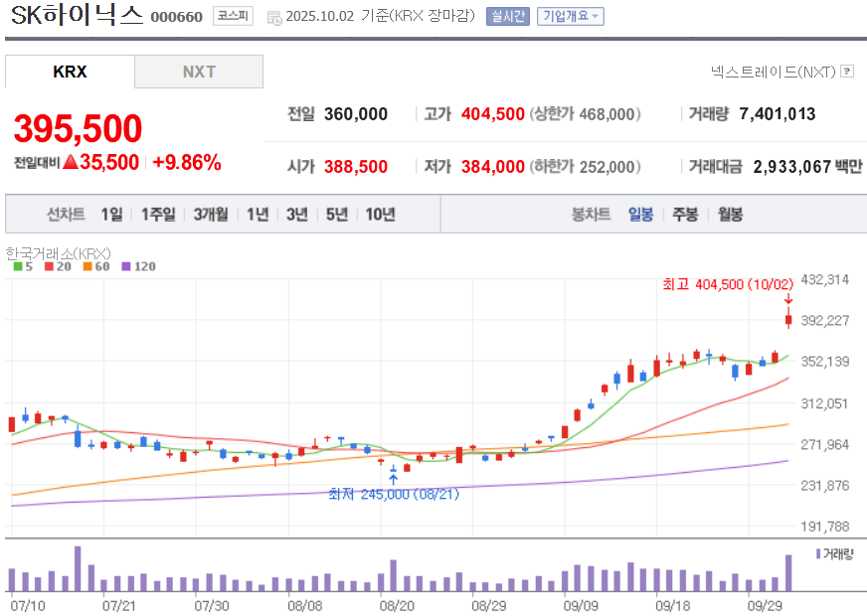Select 월봉 monthly candle chart
The width and height of the screenshot is (867, 616).
[730, 214]
